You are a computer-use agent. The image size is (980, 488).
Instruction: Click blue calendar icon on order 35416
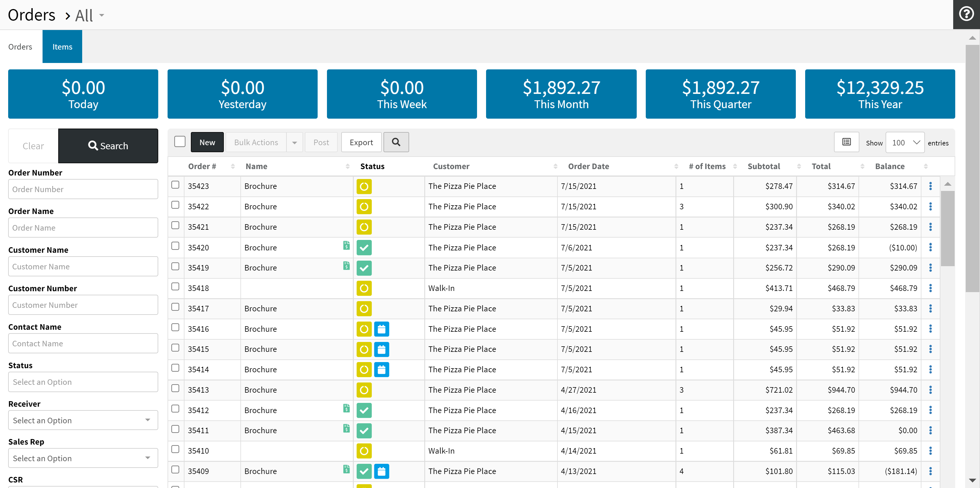381,329
